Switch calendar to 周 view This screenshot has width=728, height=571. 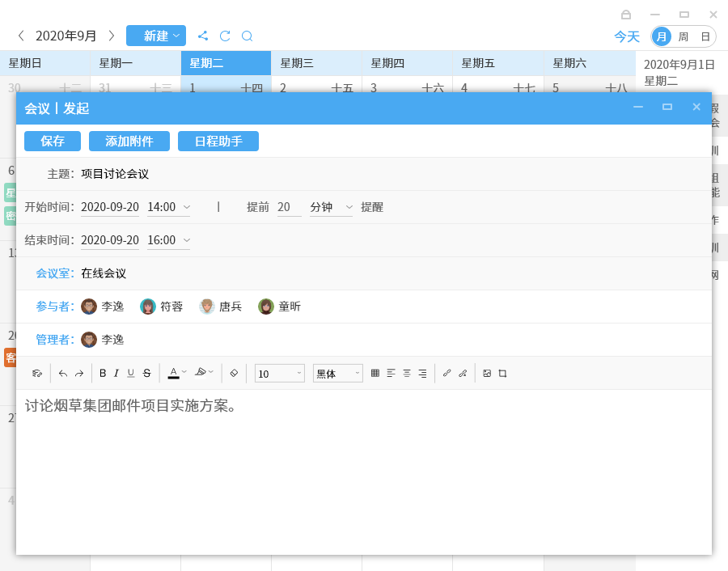(x=684, y=36)
